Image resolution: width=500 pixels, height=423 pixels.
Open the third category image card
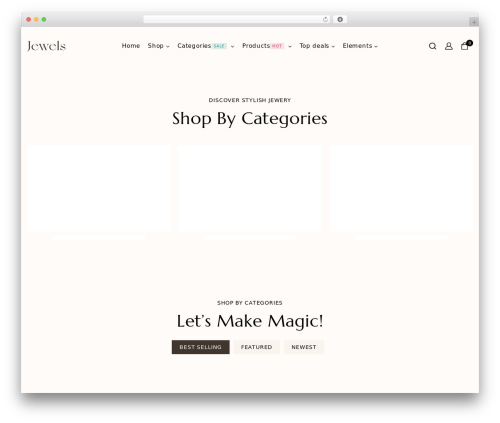pos(401,188)
